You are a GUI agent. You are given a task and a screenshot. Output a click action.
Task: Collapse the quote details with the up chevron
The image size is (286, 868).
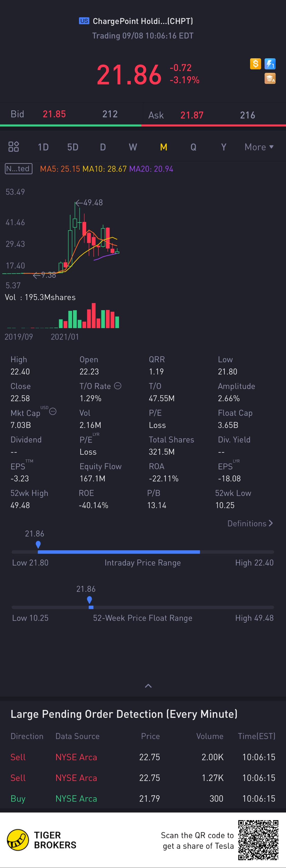[x=148, y=686]
